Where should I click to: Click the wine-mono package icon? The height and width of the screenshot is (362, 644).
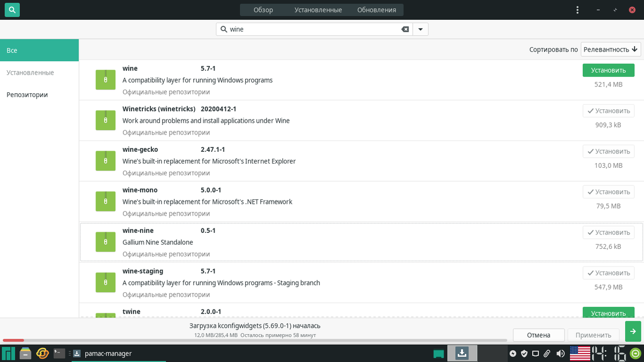[106, 201]
